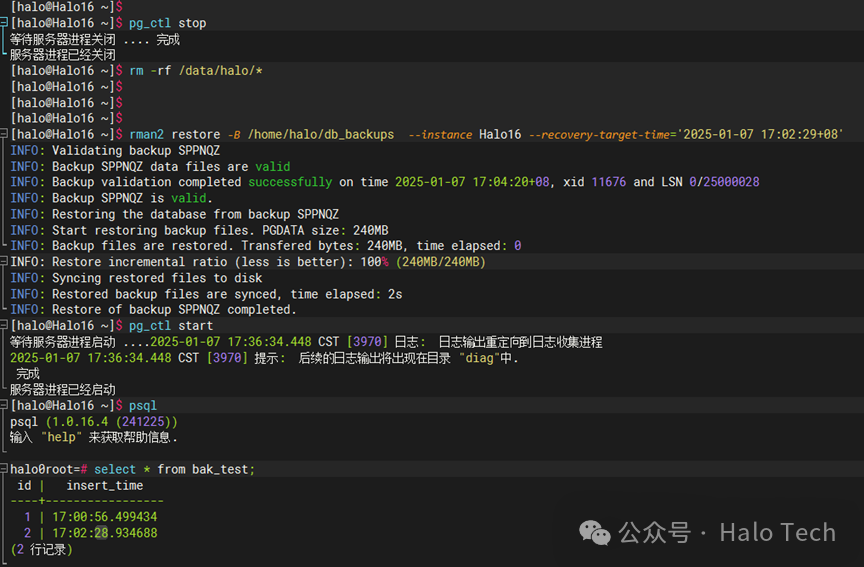The height and width of the screenshot is (567, 864).
Task: Select "time elapsed: 2s" text
Action: (347, 294)
